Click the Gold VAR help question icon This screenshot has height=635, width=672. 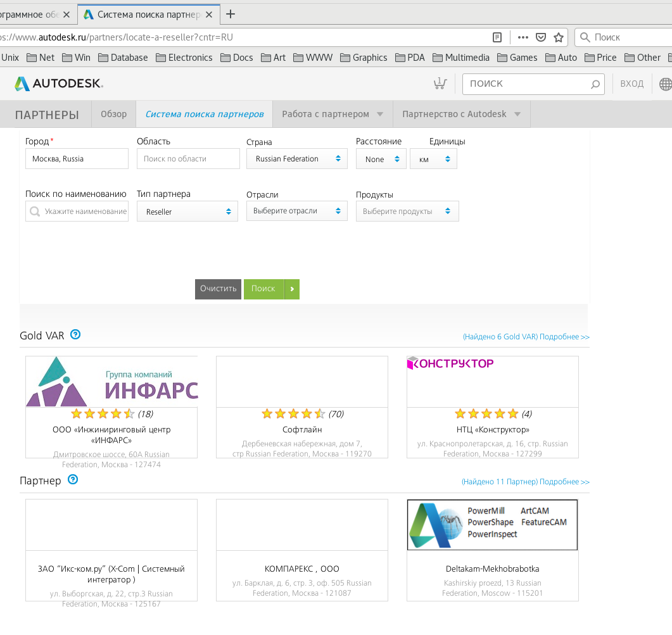tap(75, 334)
